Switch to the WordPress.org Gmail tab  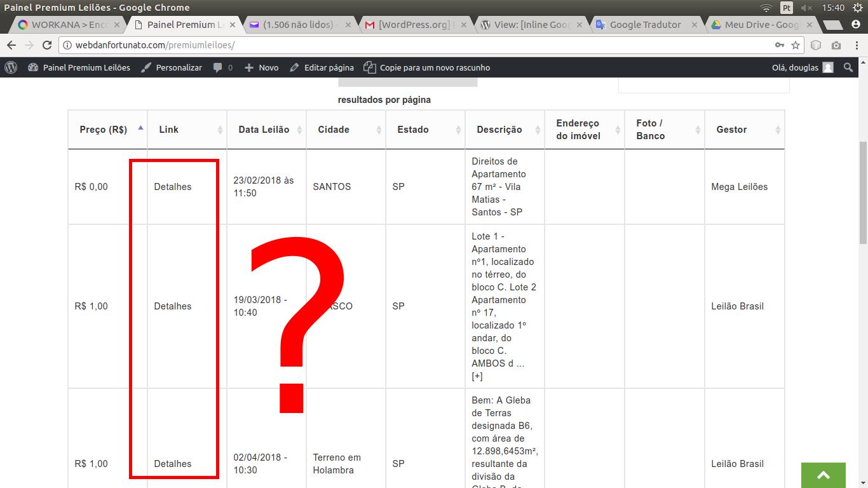click(x=415, y=25)
